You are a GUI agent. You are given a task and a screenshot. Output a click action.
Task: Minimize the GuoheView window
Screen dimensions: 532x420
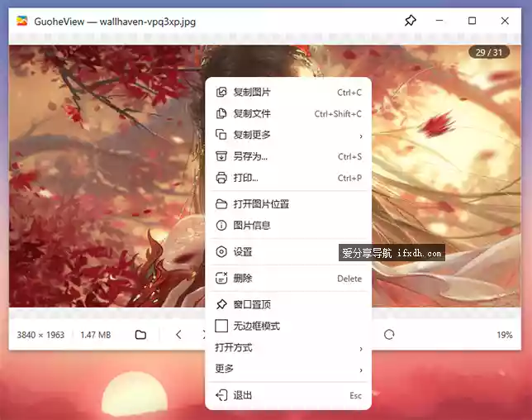[439, 21]
